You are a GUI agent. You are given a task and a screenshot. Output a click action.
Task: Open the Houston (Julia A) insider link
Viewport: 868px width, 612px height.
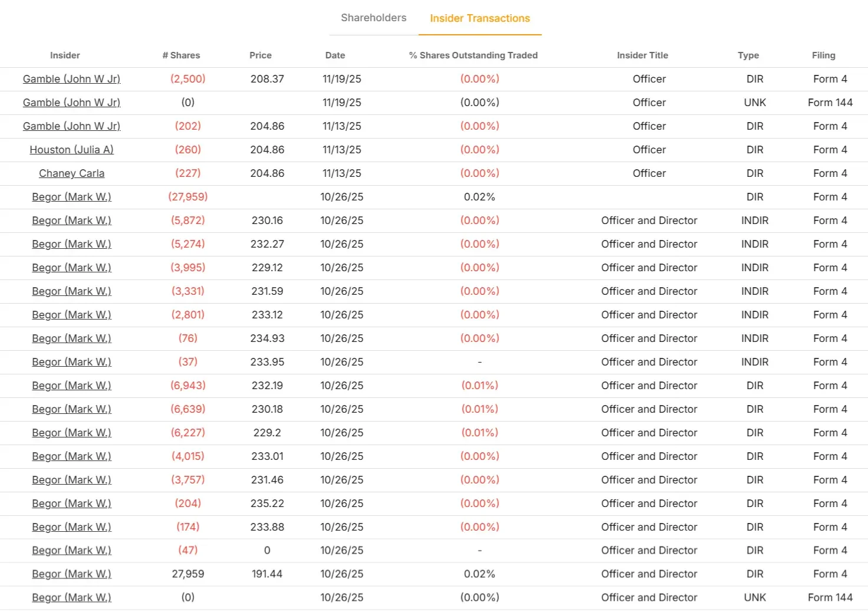tap(71, 150)
